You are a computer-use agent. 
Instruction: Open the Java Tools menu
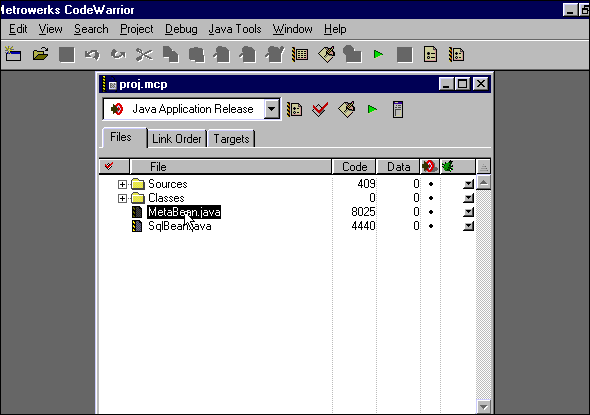pos(235,29)
